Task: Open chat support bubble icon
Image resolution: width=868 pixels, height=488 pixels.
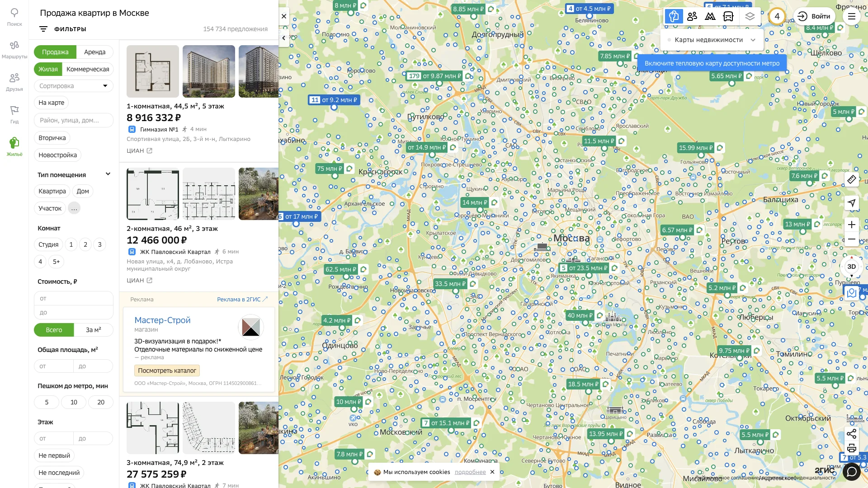Action: (x=851, y=472)
